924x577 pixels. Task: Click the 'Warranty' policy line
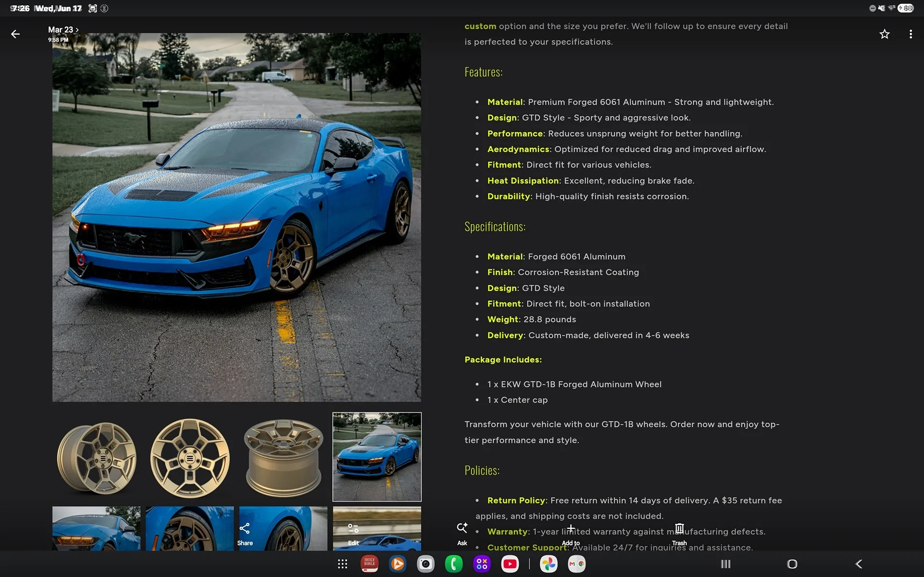626,532
